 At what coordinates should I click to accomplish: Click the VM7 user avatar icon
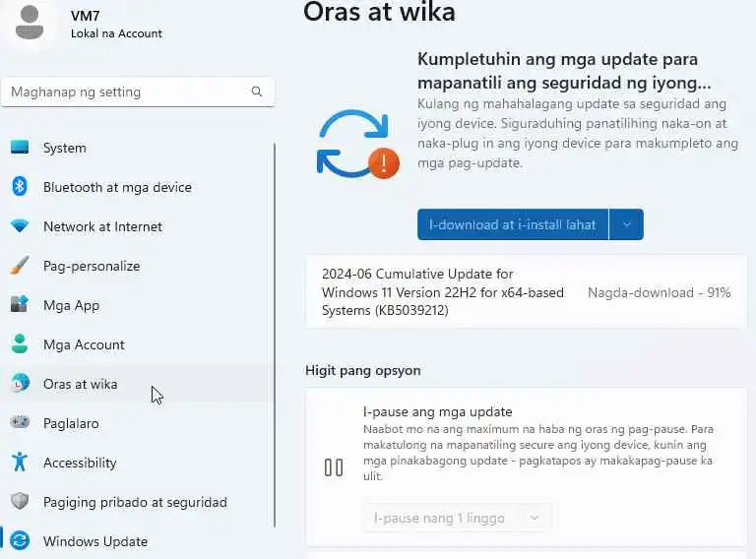coord(30,22)
